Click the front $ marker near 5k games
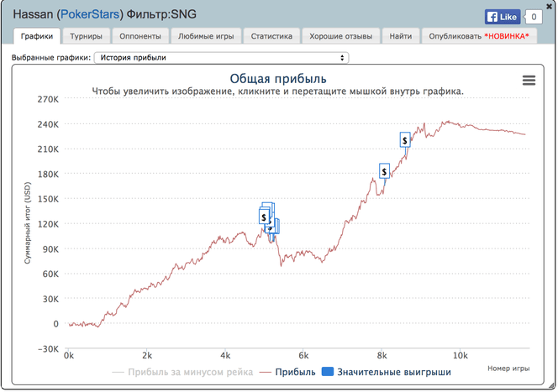This screenshot has width=558, height=392. point(264,217)
